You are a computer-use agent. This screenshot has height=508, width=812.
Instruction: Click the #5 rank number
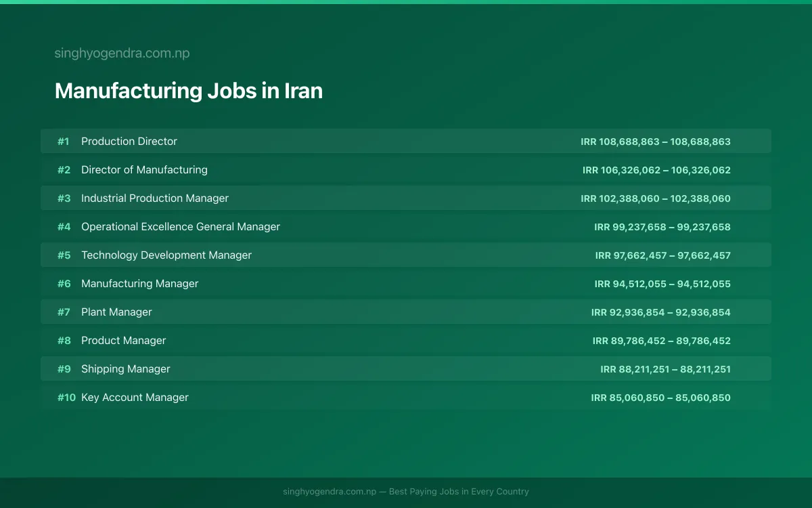tap(64, 255)
